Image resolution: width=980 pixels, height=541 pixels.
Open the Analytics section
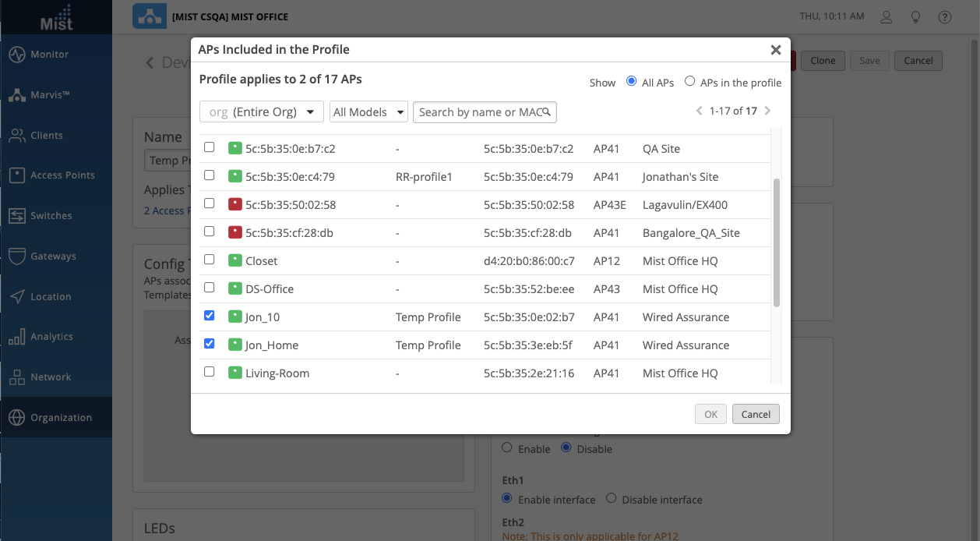click(x=51, y=337)
